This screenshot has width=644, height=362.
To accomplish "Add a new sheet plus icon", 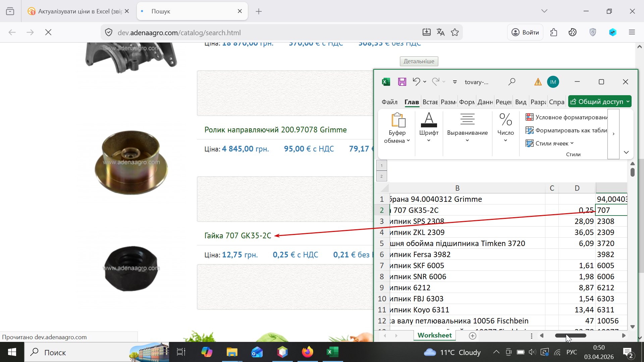I will tap(473, 336).
